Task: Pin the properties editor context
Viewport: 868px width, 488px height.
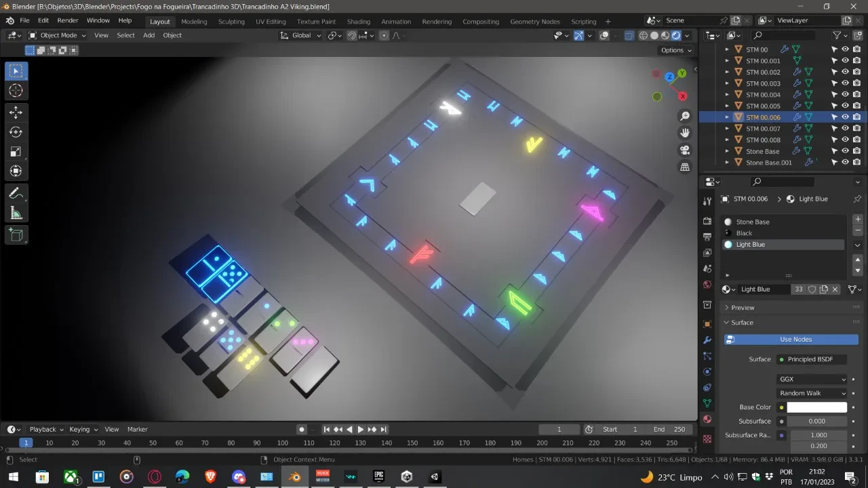Action: tap(857, 199)
